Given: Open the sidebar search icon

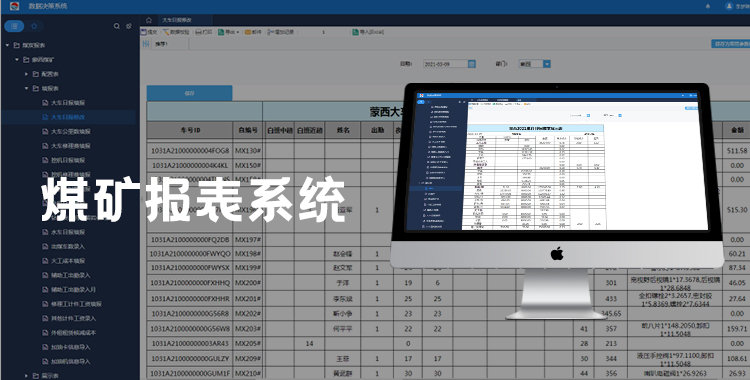Looking at the screenshot, I should click(x=117, y=26).
